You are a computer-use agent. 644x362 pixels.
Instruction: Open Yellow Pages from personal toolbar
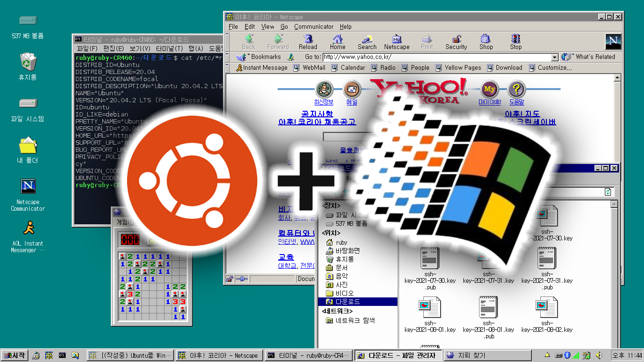[x=458, y=68]
